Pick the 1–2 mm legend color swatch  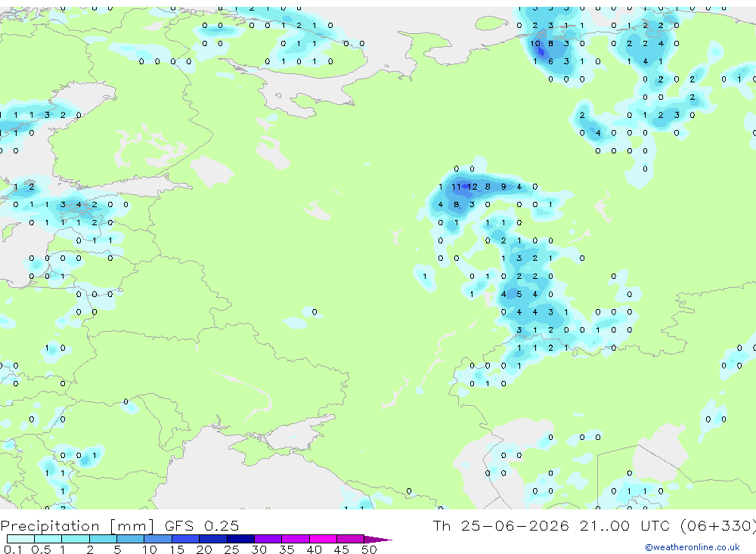pyautogui.click(x=75, y=539)
